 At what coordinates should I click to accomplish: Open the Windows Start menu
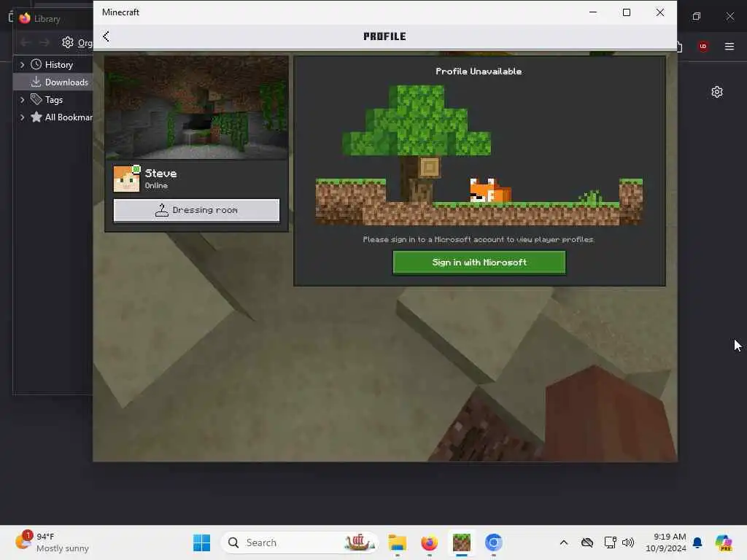pyautogui.click(x=202, y=542)
